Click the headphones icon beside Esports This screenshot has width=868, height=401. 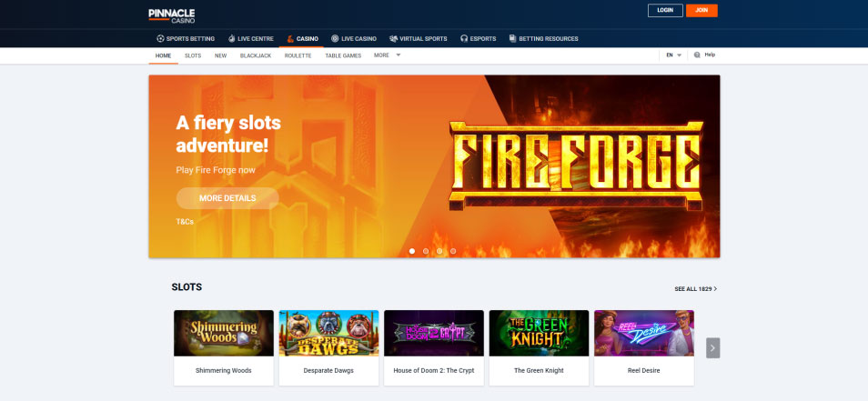pos(464,39)
